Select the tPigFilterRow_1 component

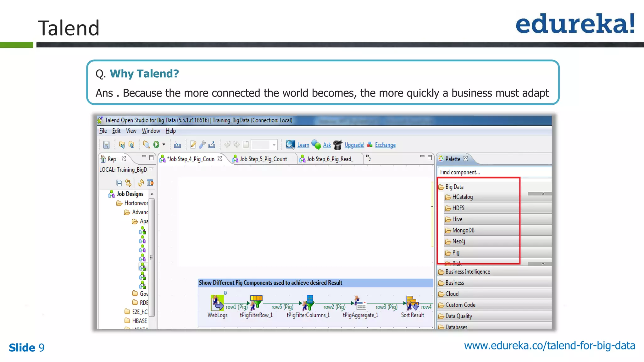point(256,303)
